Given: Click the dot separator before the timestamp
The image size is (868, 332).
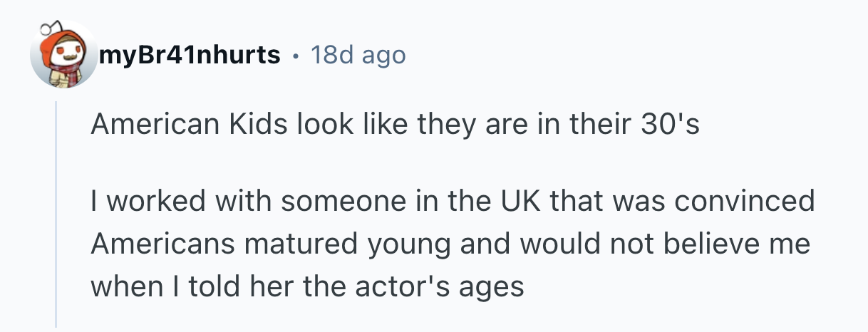Looking at the screenshot, I should [x=296, y=55].
